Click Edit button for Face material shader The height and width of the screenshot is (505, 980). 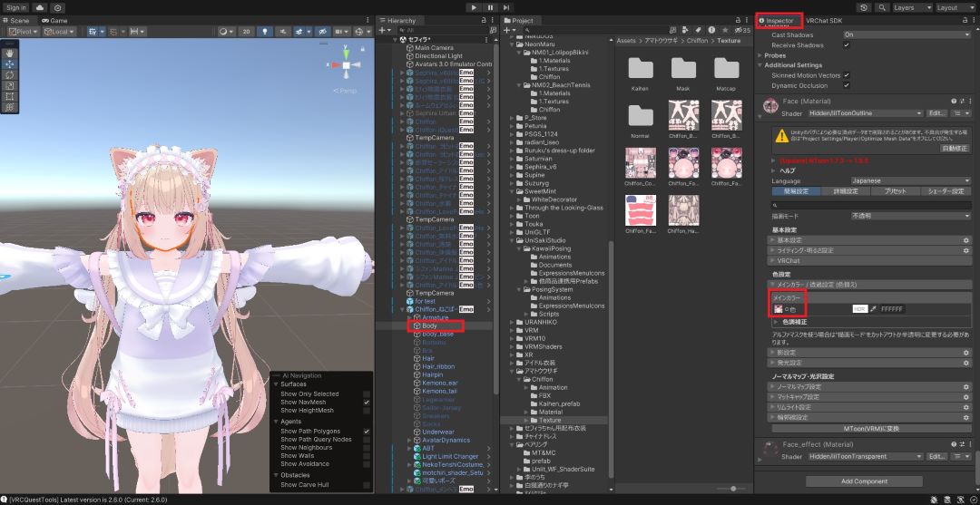936,113
